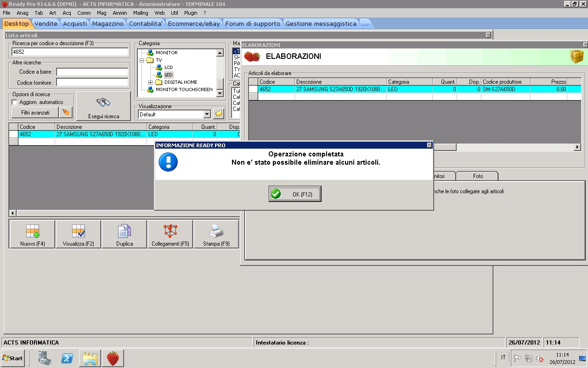
Task: Close the Informazione Ready Pro dialog
Action: 430,145
